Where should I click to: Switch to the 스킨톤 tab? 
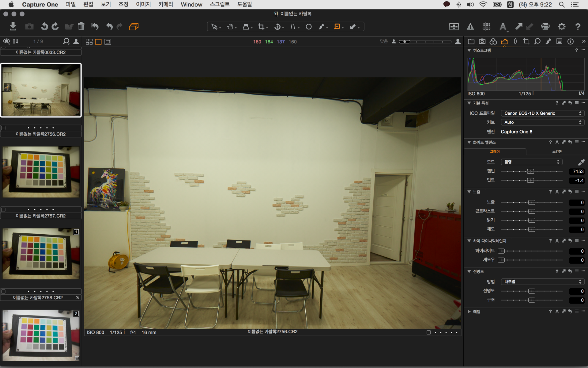coord(557,151)
